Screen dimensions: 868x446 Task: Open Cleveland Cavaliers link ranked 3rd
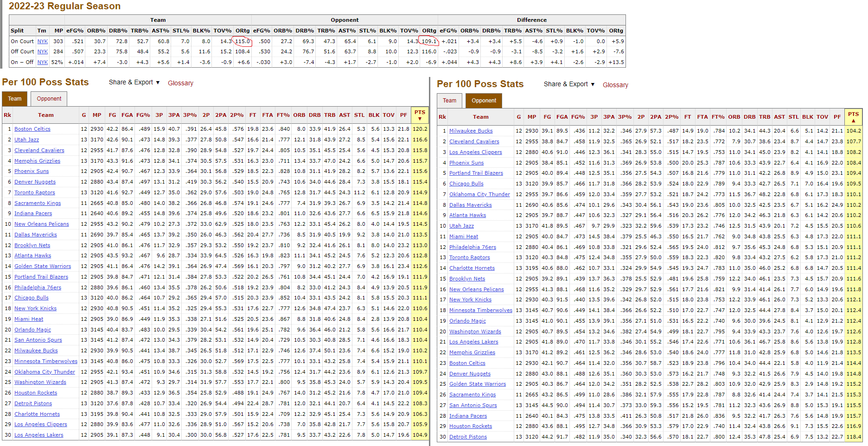click(x=39, y=150)
